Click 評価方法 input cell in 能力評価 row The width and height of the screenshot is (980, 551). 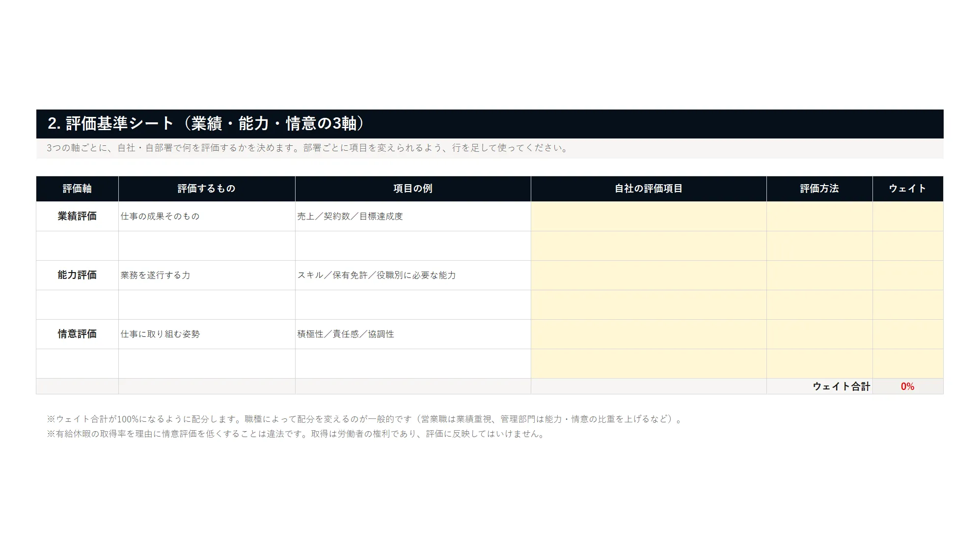click(x=819, y=275)
